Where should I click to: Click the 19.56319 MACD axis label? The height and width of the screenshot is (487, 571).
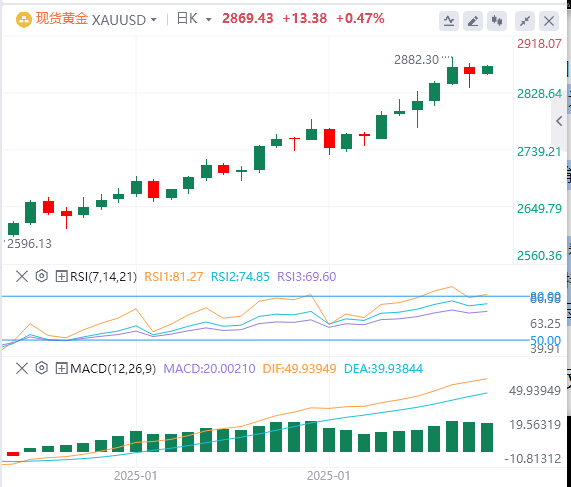click(535, 424)
